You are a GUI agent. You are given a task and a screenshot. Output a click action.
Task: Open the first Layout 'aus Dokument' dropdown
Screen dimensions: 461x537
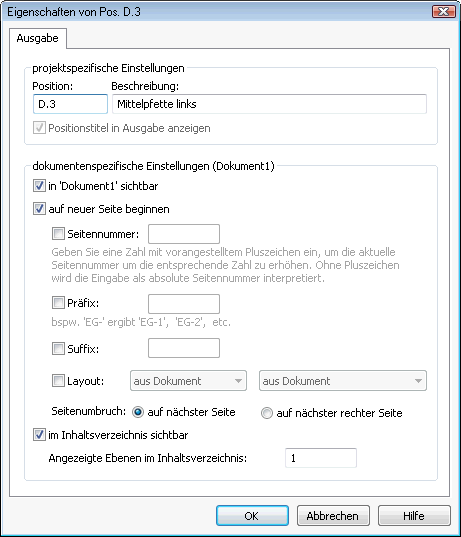tap(188, 380)
